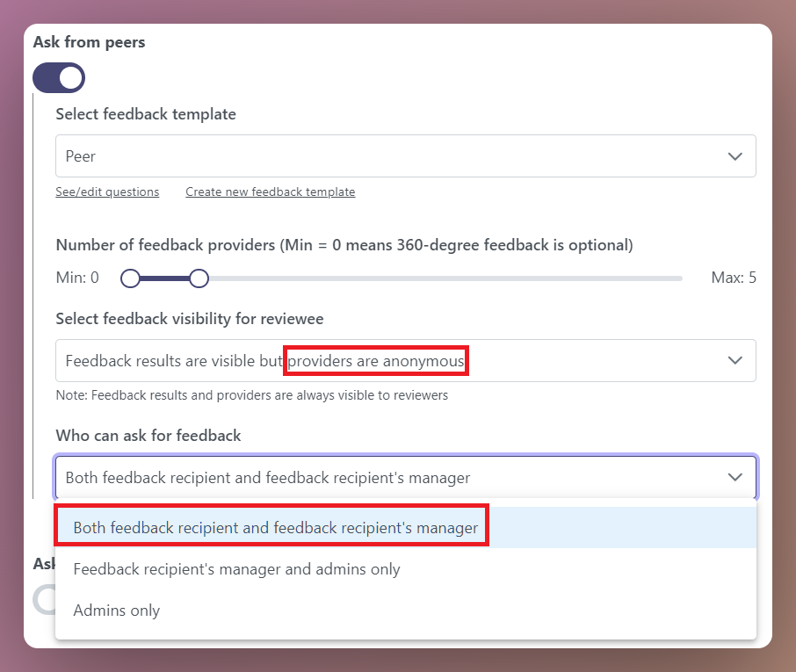Click the slider track near 'Max: 5'
Screen dimensions: 796x672
tap(659, 278)
